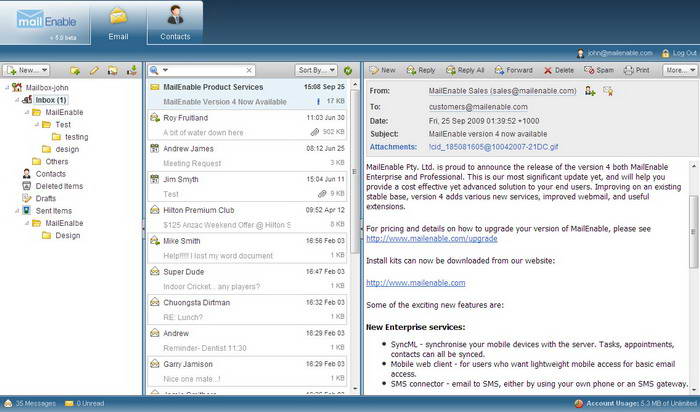Open the Mike Smith message
This screenshot has width=700, height=412.
247,248
